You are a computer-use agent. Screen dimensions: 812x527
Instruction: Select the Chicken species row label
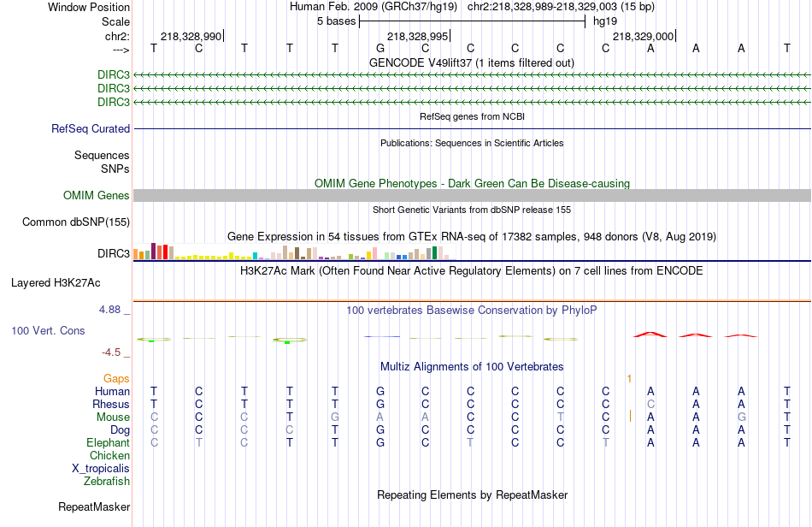109,455
